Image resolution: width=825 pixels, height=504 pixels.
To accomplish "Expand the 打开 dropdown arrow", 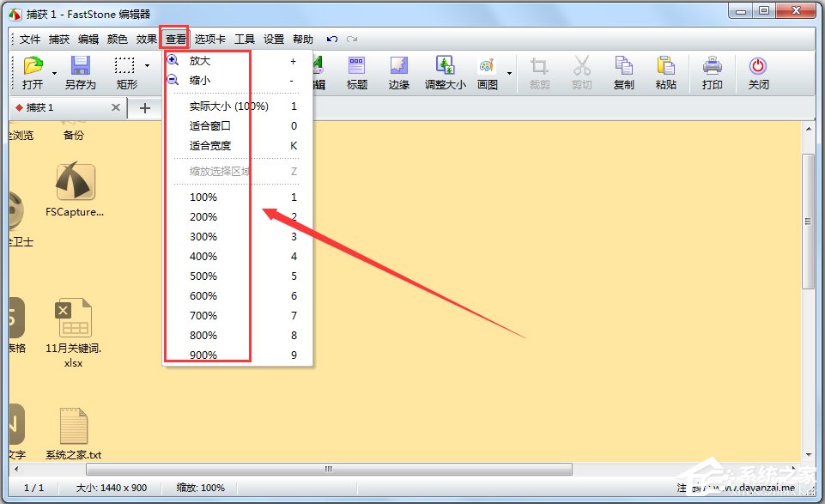I will point(54,73).
